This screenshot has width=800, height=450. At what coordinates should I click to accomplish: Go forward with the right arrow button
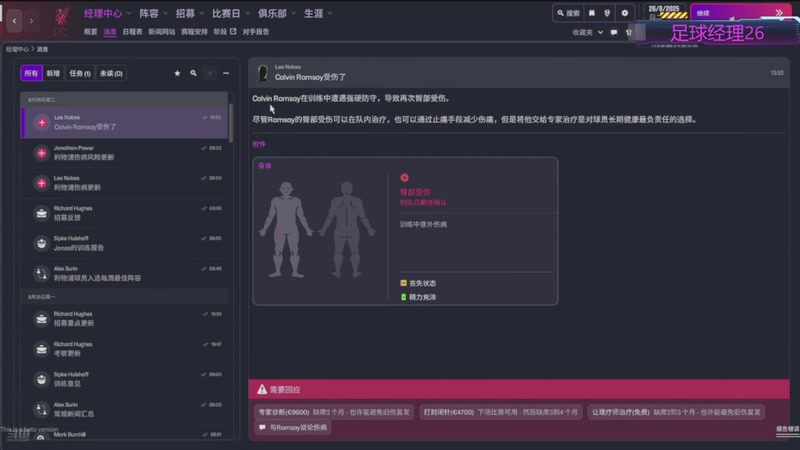pos(31,21)
